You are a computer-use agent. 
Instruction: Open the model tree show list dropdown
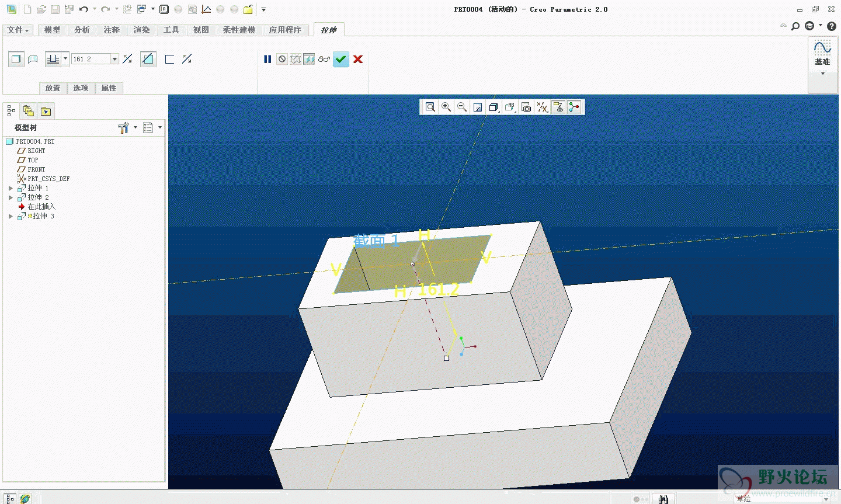tap(152, 128)
